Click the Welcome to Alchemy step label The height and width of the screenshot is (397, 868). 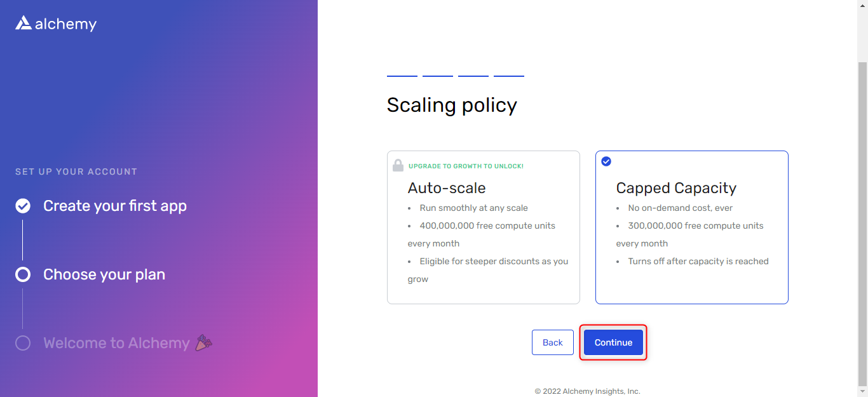(x=116, y=343)
